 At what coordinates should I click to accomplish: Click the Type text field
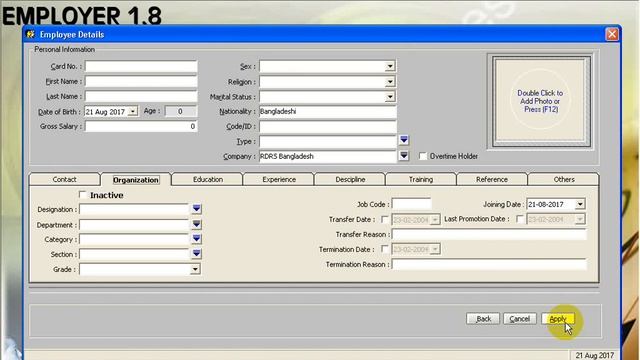[x=328, y=141]
